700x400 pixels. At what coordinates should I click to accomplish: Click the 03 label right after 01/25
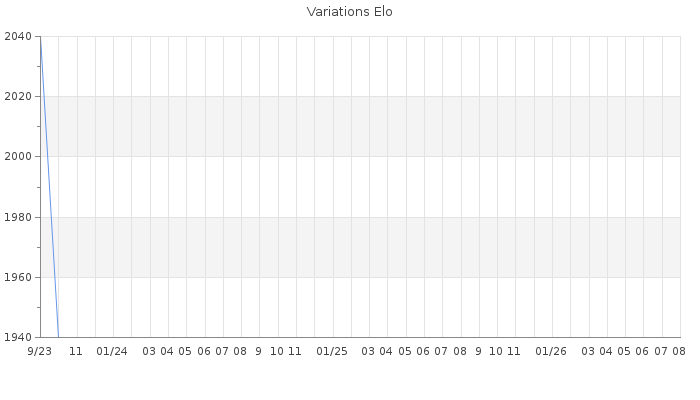pos(368,351)
